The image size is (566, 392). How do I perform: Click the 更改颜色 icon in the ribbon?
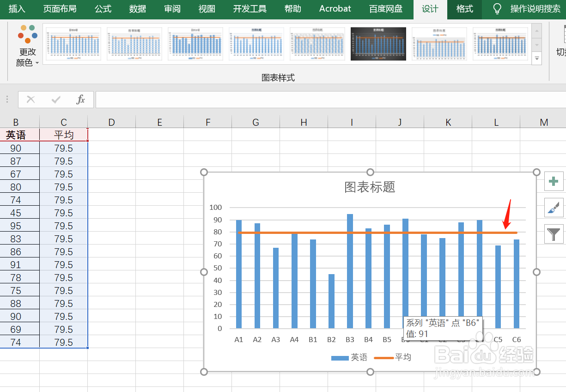point(27,35)
